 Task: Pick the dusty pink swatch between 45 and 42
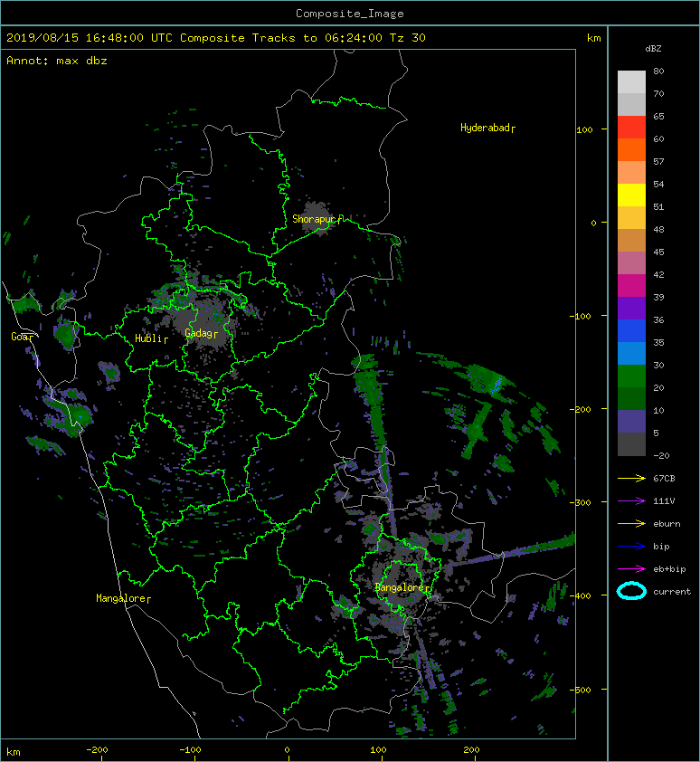631,262
